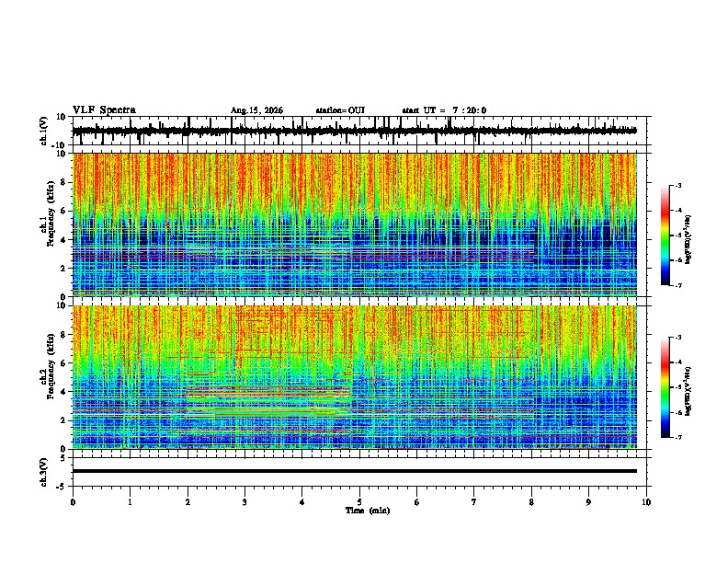Viewport: 728px width, 563px height.
Task: Click the Time (min) axis label
Action: tap(368, 511)
